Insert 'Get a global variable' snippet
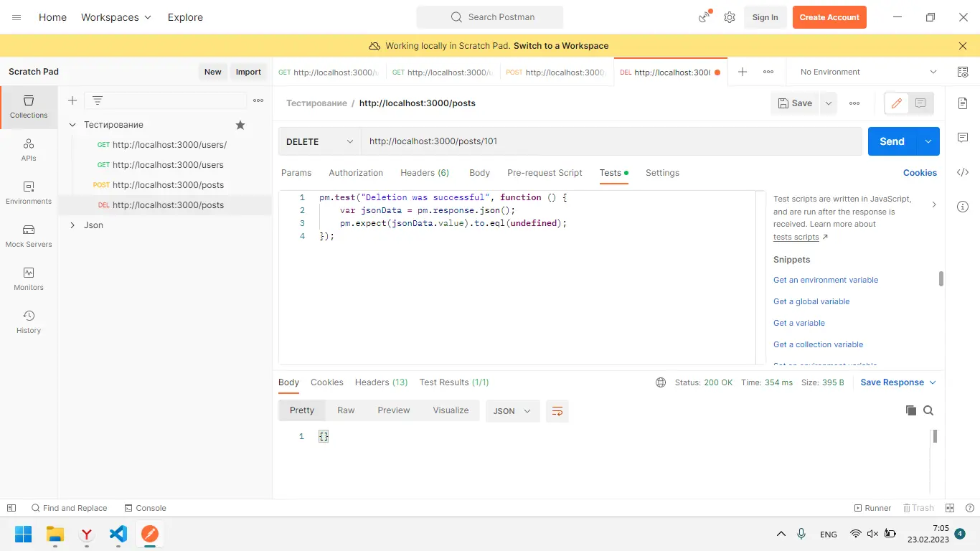The width and height of the screenshot is (980, 551). (x=811, y=301)
